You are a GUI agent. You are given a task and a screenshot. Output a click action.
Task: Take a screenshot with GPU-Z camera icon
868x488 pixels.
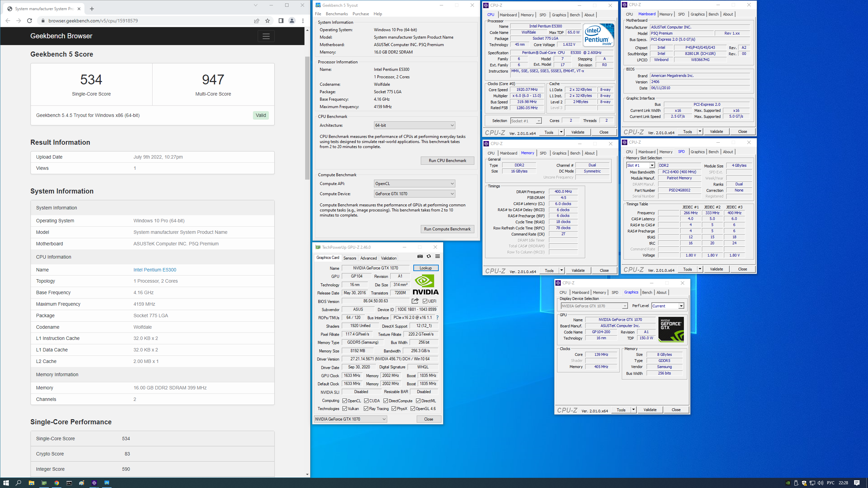(420, 256)
